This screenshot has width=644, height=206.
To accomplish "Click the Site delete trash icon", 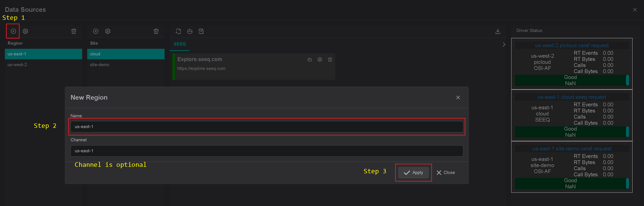I will [x=156, y=31].
